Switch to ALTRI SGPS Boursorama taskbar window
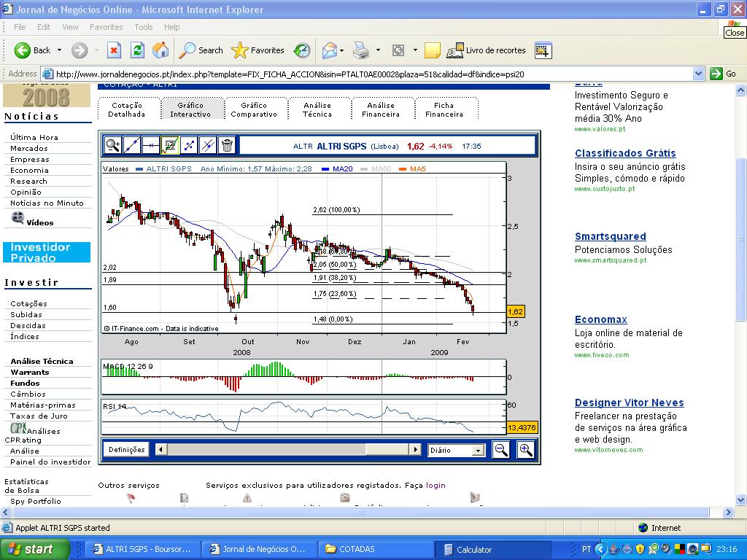The width and height of the screenshot is (747, 560). (x=142, y=549)
